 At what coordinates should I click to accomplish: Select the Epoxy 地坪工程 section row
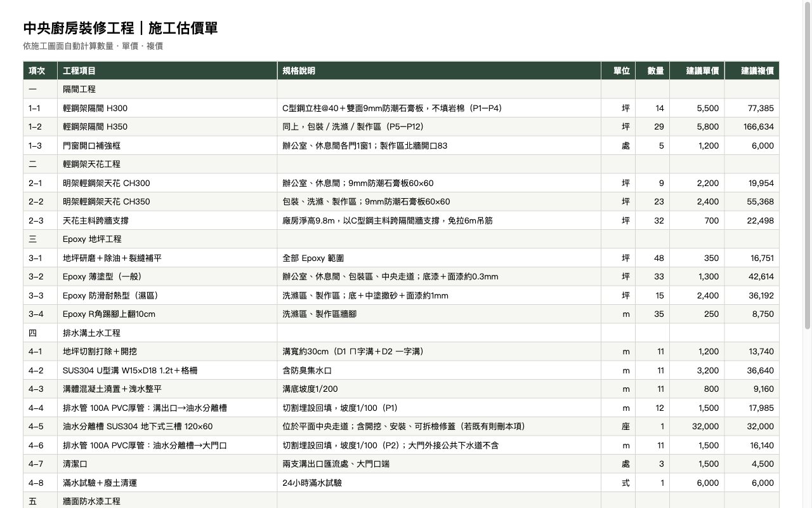tap(401, 239)
